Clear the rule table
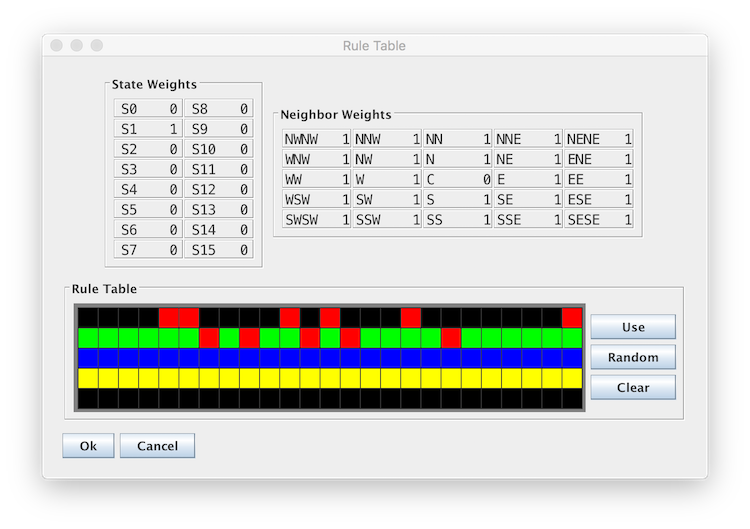Image resolution: width=750 pixels, height=529 pixels. (x=633, y=387)
